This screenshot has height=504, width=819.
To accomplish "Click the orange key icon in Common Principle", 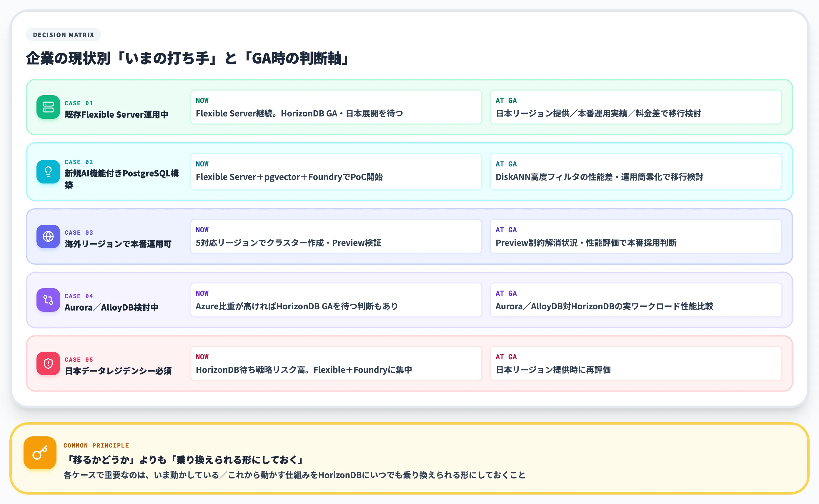I will [40, 453].
